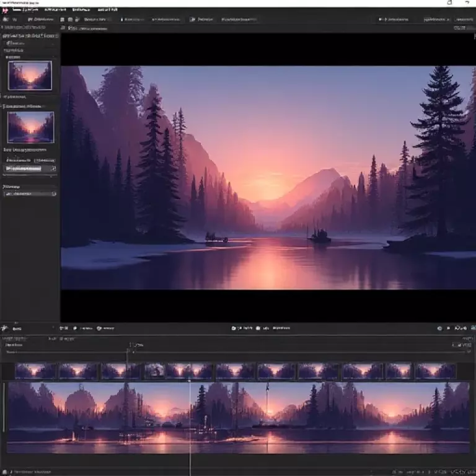This screenshot has width=476, height=476.
Task: Select the first sunset thumbnail in the left panel
Action: click(30, 76)
